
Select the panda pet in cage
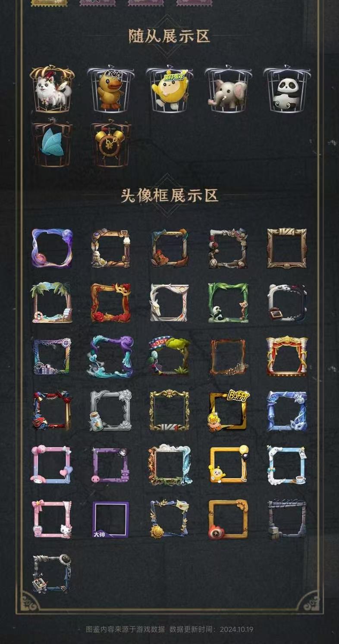point(287,89)
